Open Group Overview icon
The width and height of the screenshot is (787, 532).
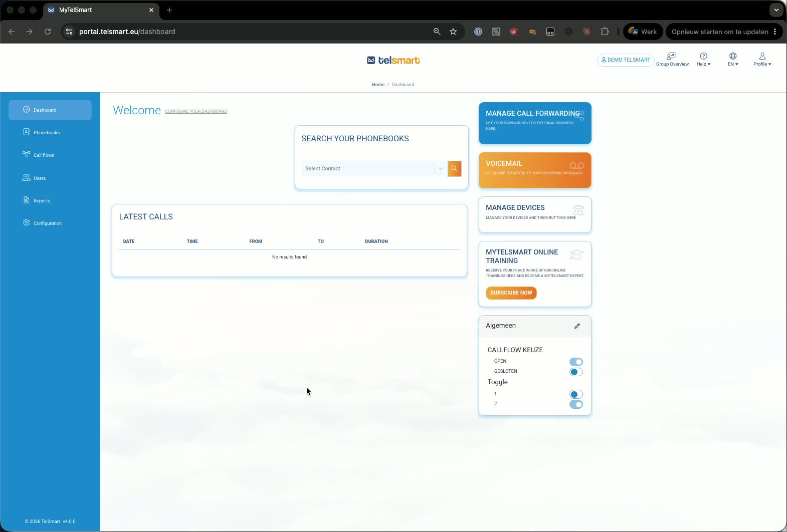672,59
